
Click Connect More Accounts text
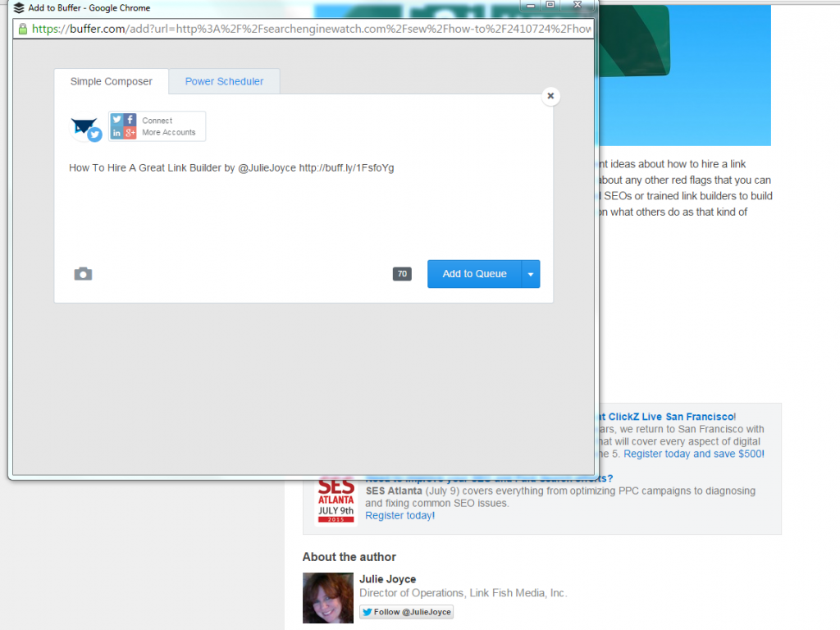(x=169, y=126)
